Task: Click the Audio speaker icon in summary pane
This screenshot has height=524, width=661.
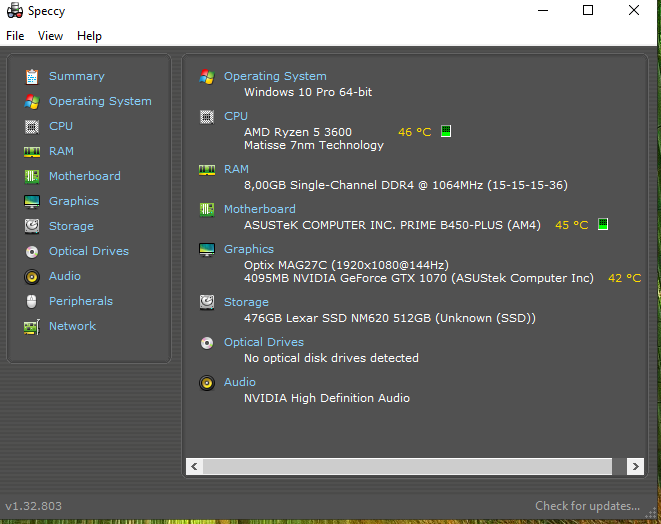Action: pos(207,383)
